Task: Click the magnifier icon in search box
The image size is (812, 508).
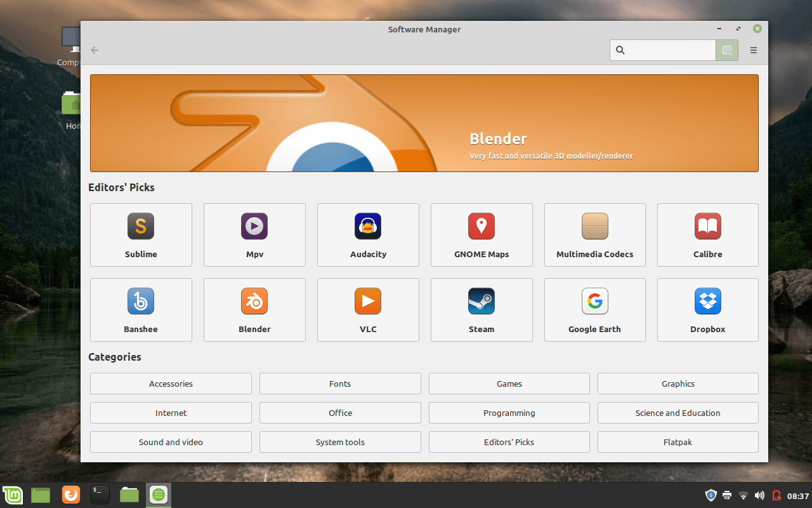Action: coord(620,50)
